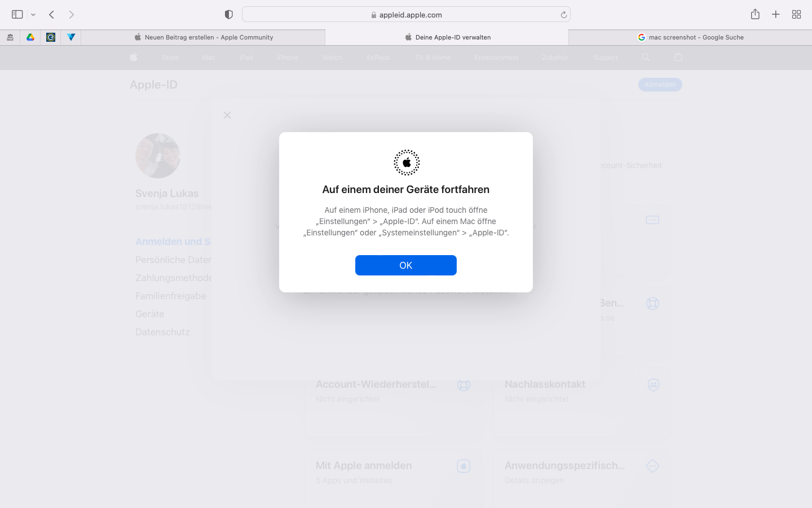Open AirPods in the Apple navigation

pos(378,58)
